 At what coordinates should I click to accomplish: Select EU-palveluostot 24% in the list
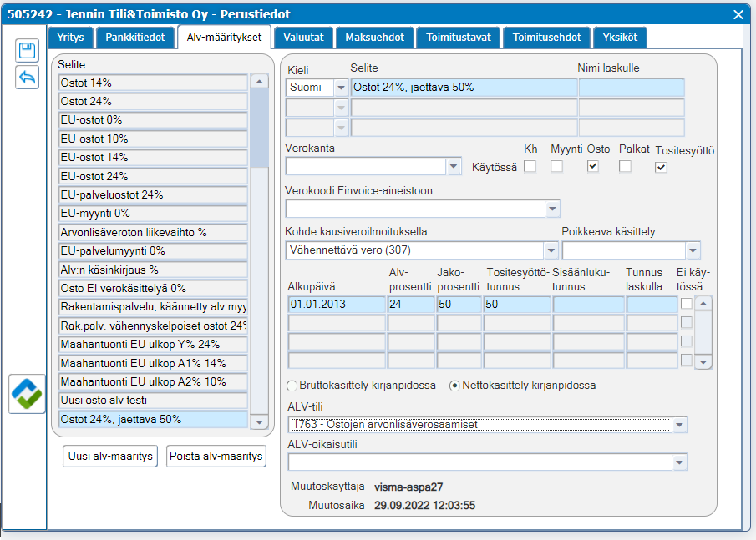[x=153, y=194]
